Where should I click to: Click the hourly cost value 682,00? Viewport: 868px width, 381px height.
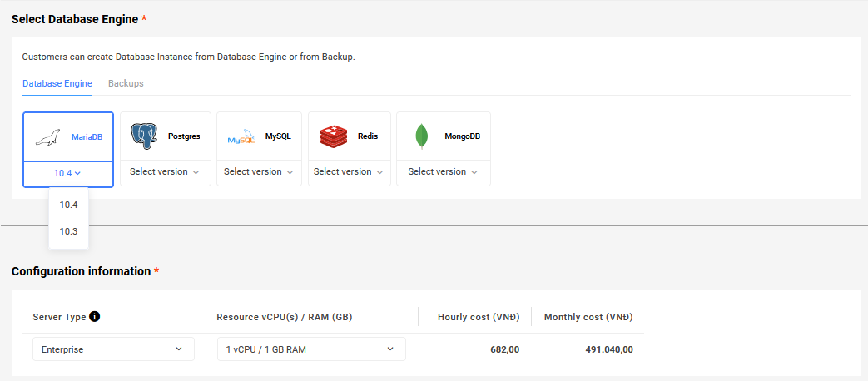click(x=505, y=349)
